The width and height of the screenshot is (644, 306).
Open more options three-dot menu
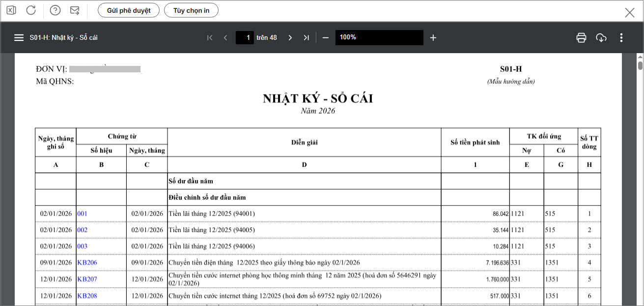click(x=621, y=37)
